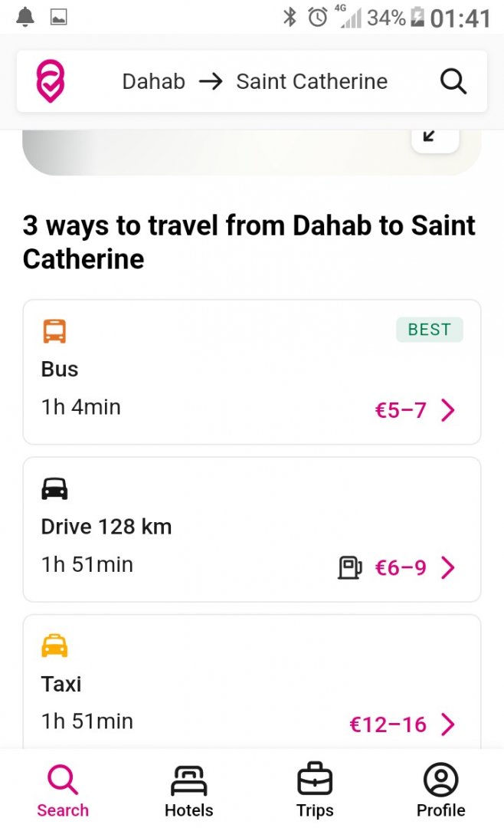Tap the fuel pump icon
The width and height of the screenshot is (504, 828).
coord(349,568)
